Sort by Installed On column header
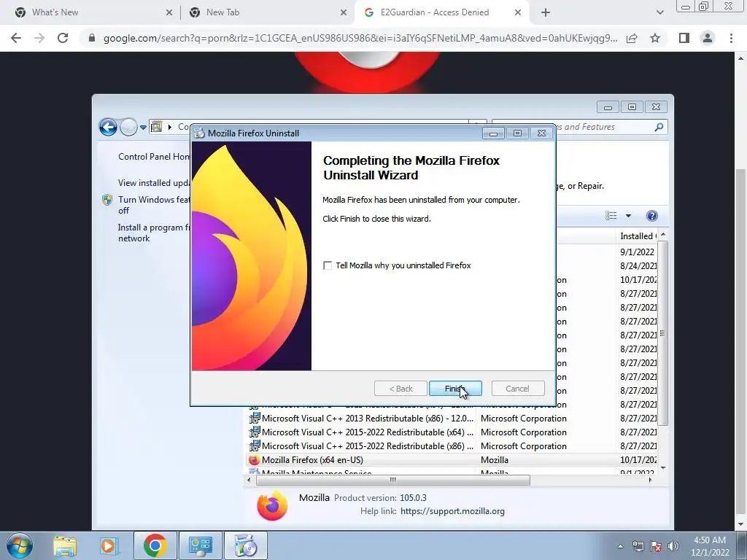The height and width of the screenshot is (560, 747). click(x=638, y=236)
